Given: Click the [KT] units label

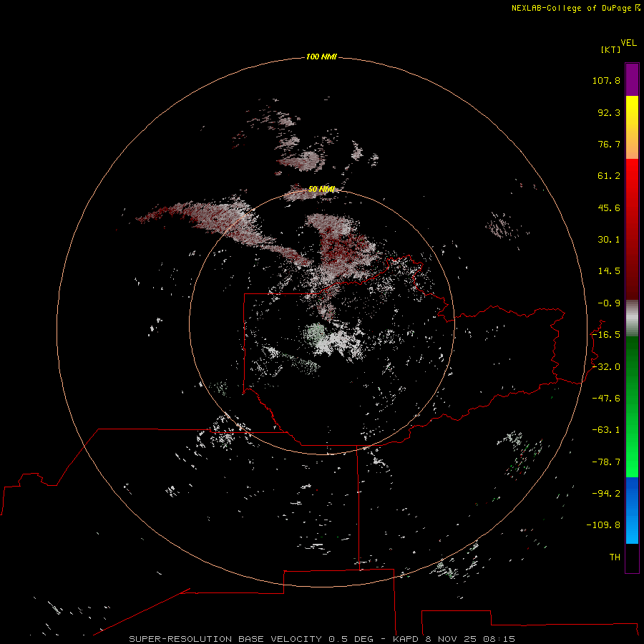Looking at the screenshot, I should coord(611,49).
